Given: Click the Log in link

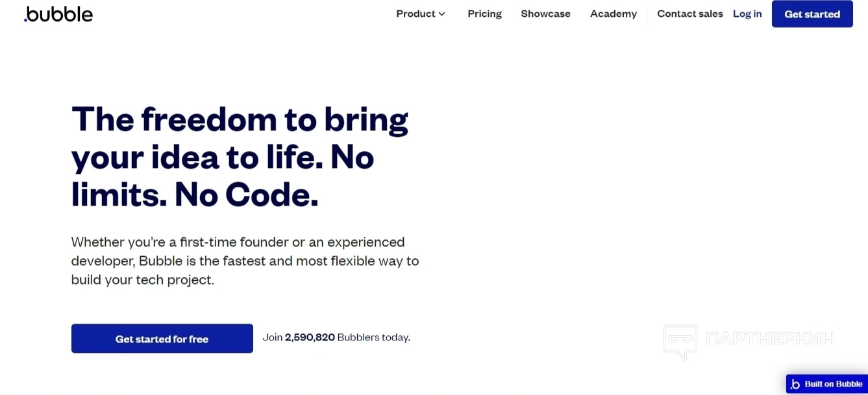Looking at the screenshot, I should (747, 14).
